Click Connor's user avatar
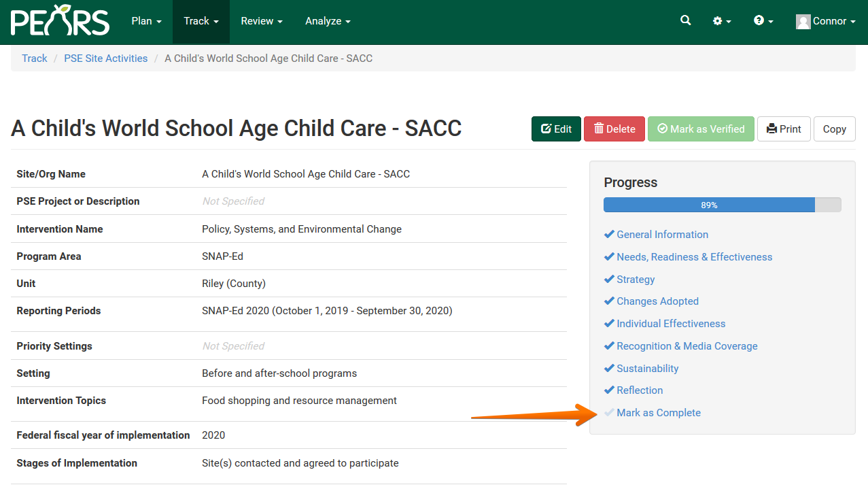 [803, 22]
